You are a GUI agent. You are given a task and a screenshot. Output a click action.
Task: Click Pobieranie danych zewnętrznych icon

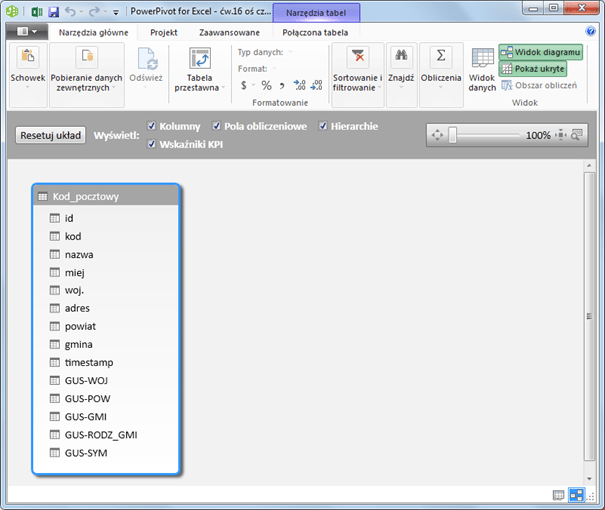click(x=85, y=58)
